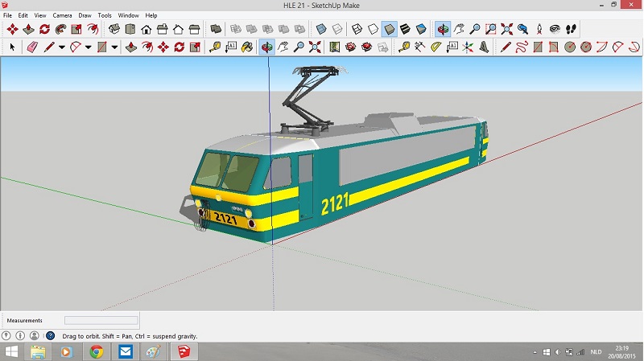The height and width of the screenshot is (361, 644).
Task: Select the Axes tool
Action: [x=468, y=47]
